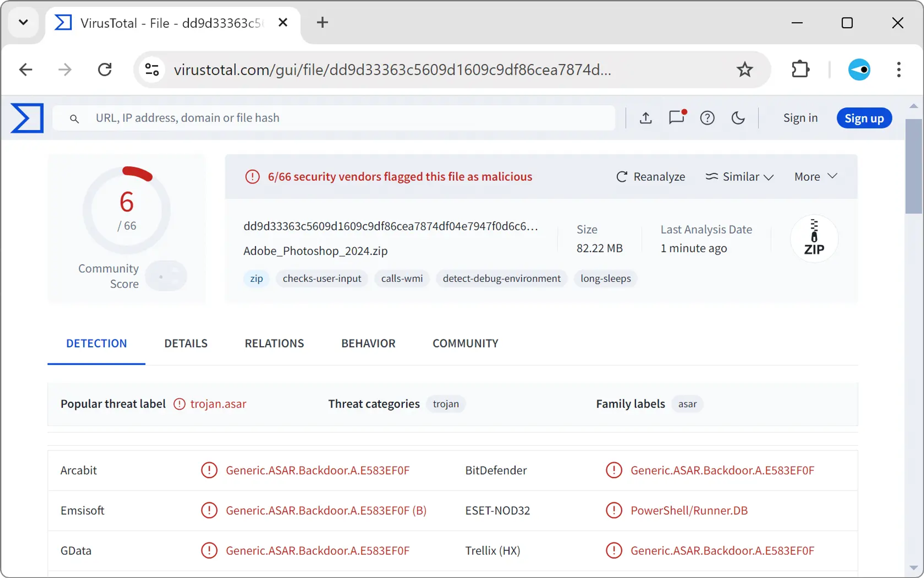Switch to the DETECTION tab
The width and height of the screenshot is (924, 578).
(x=96, y=343)
